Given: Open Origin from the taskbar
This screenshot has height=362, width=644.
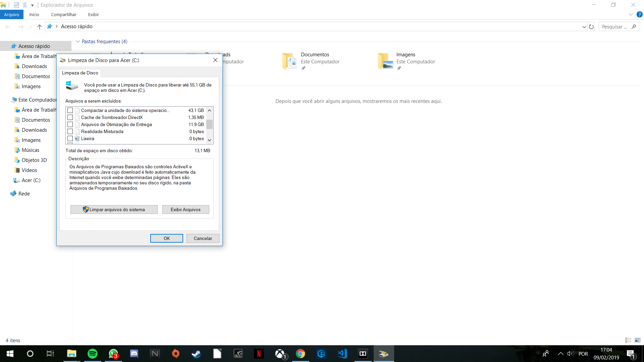Looking at the screenshot, I should [x=175, y=354].
